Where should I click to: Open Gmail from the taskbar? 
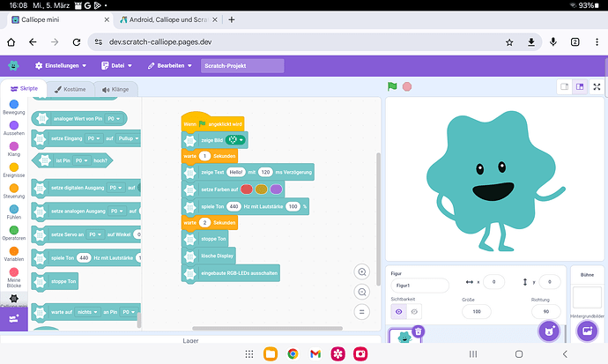(x=315, y=354)
